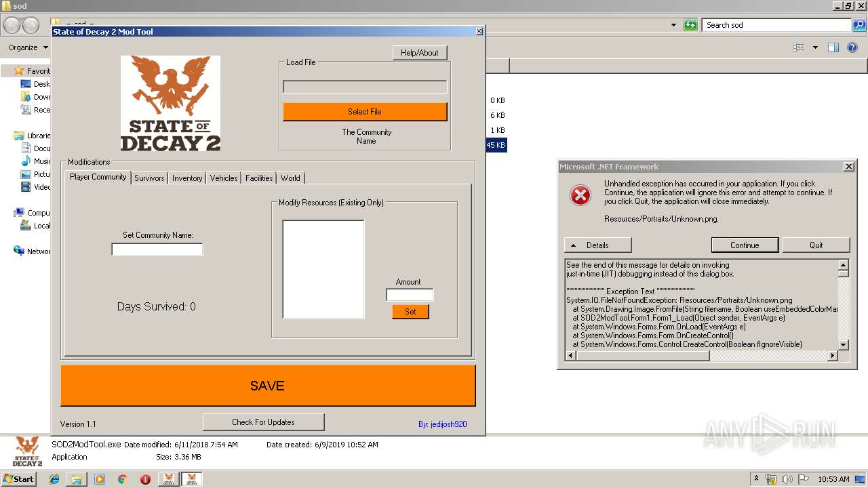This screenshot has height=488, width=868.
Task: Close the State of Decay 2 Mod Tool window
Action: click(479, 32)
